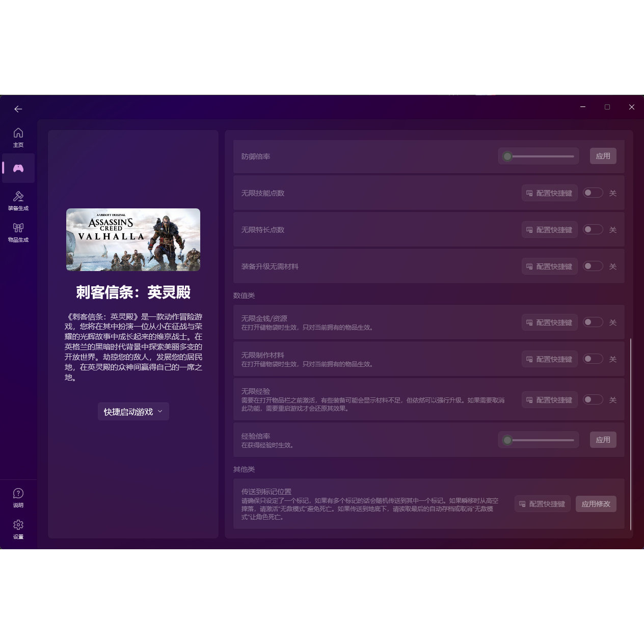
Task: Open the 说明 help page
Action: click(x=18, y=498)
